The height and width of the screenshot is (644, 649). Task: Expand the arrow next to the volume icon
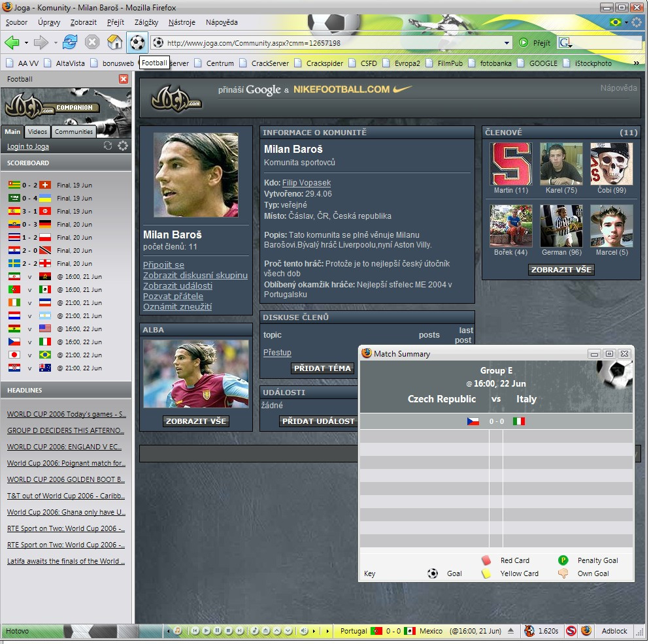coord(314,631)
